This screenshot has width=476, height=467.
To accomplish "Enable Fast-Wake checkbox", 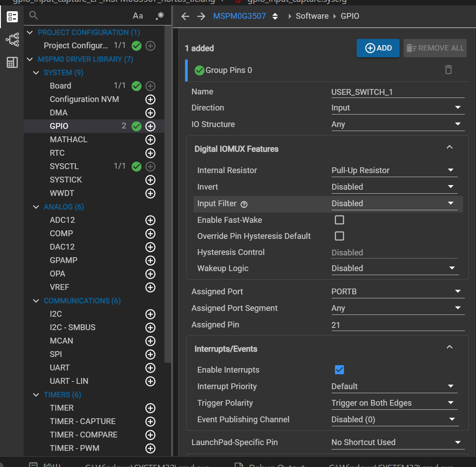I will (x=339, y=220).
